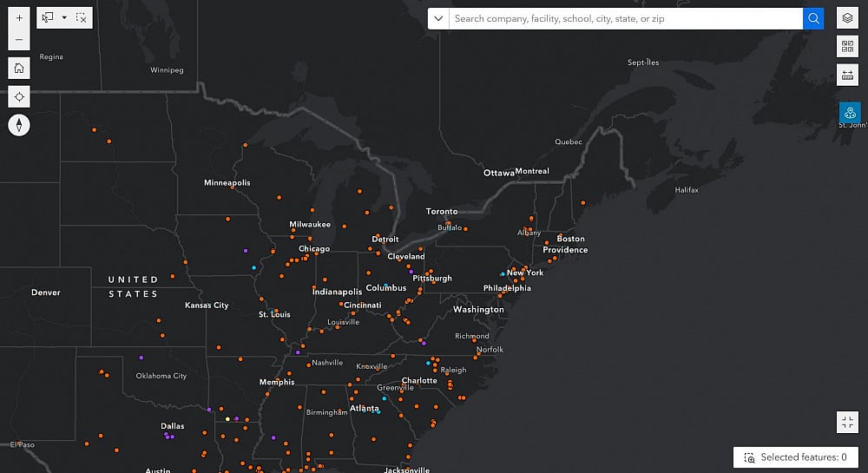The width and height of the screenshot is (868, 473).
Task: Activate the rectangle select features tool
Action: [48, 17]
